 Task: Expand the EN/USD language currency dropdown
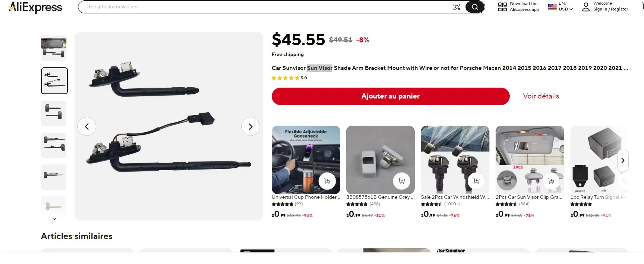click(561, 7)
